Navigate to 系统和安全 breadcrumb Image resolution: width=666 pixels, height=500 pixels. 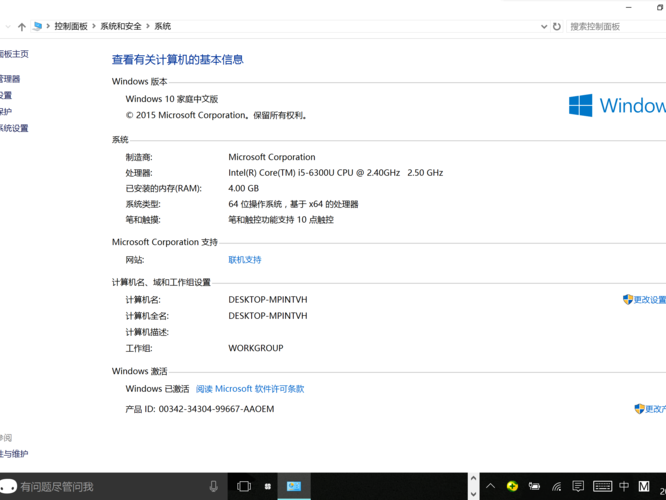tap(121, 26)
